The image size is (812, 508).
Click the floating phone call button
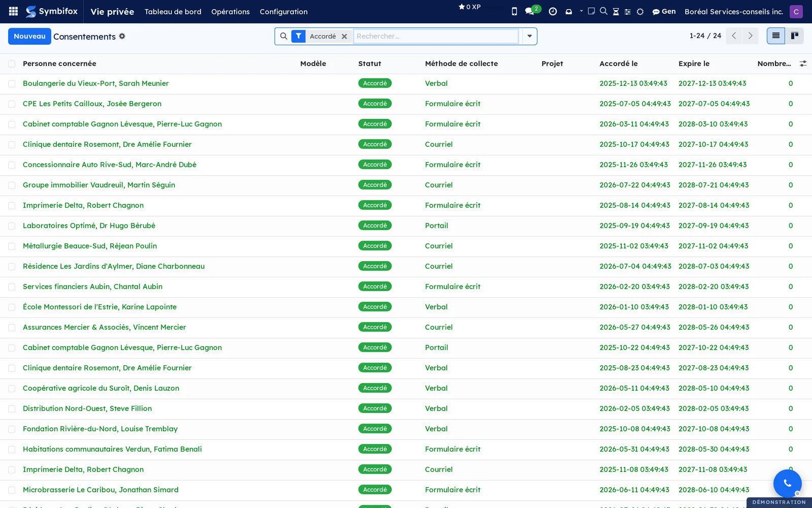pos(787,483)
